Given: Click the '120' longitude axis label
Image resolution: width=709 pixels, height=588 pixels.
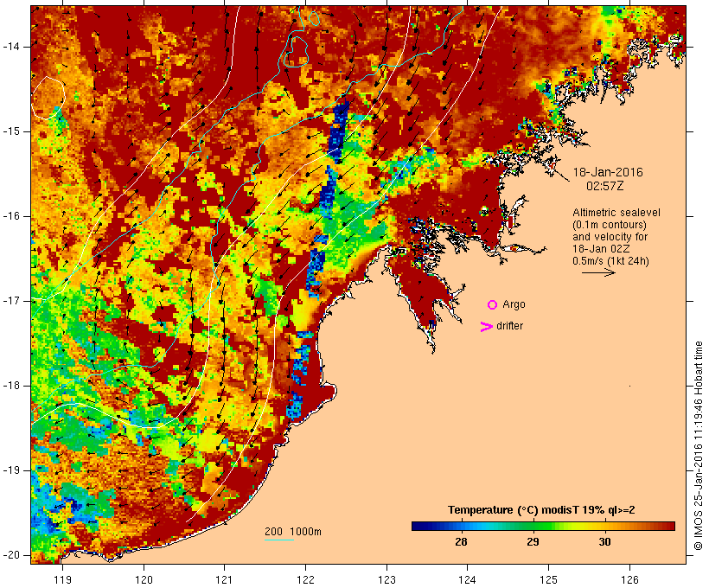Looking at the screenshot, I should 144,579.
